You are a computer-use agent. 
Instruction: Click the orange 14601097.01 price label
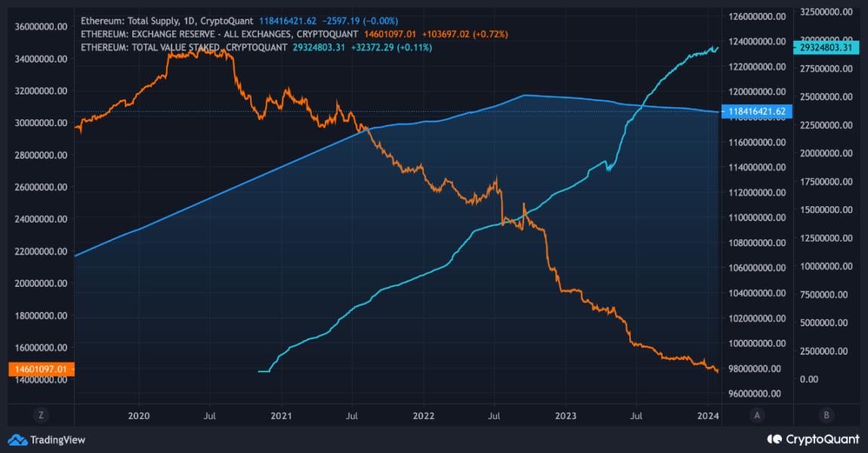(41, 369)
